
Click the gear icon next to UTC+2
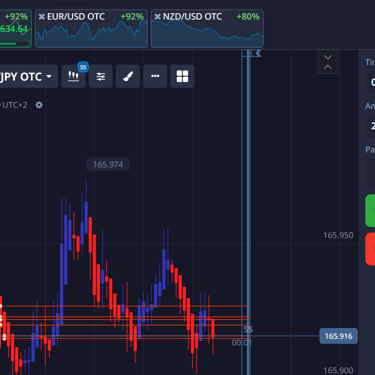39,105
